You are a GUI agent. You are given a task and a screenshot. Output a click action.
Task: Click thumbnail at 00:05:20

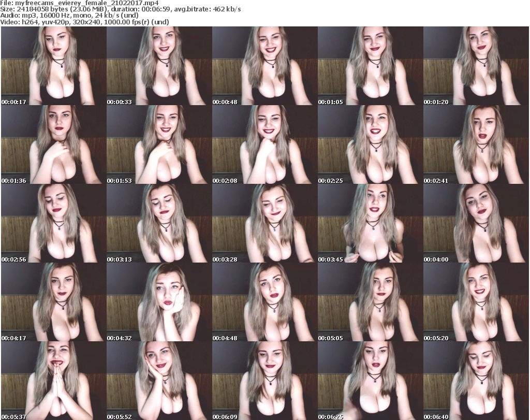(x=476, y=302)
